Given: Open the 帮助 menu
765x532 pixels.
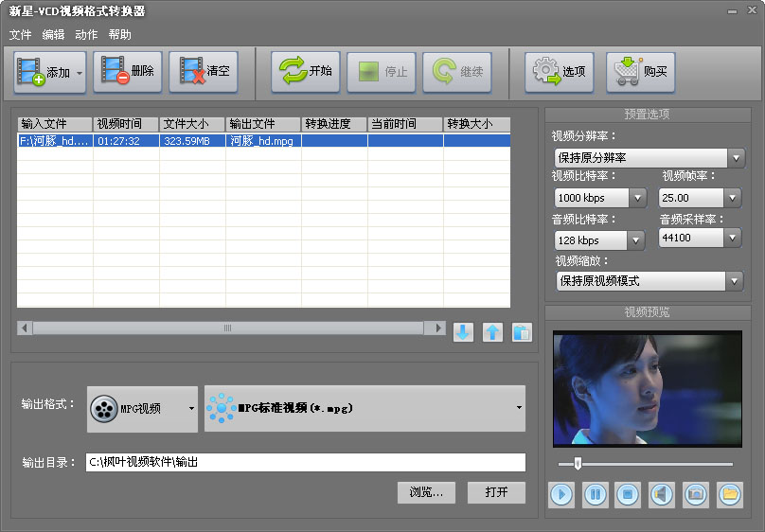Looking at the screenshot, I should (120, 35).
